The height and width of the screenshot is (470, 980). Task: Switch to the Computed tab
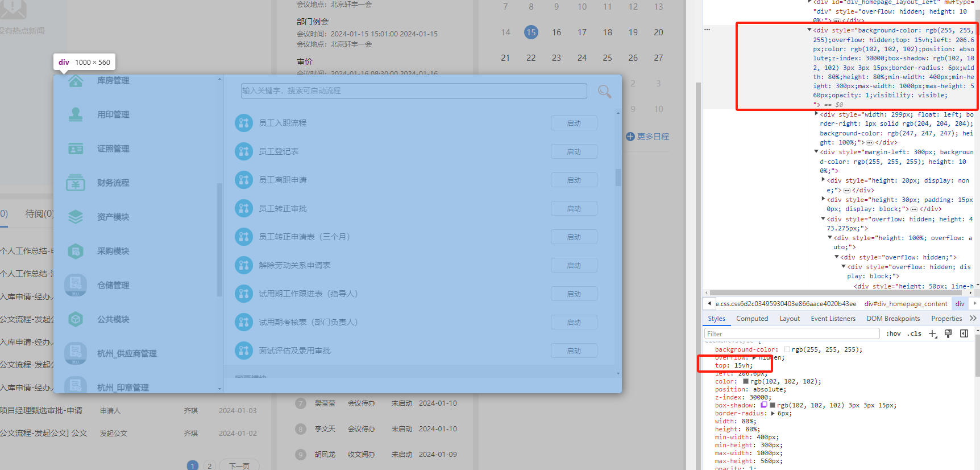[752, 319]
